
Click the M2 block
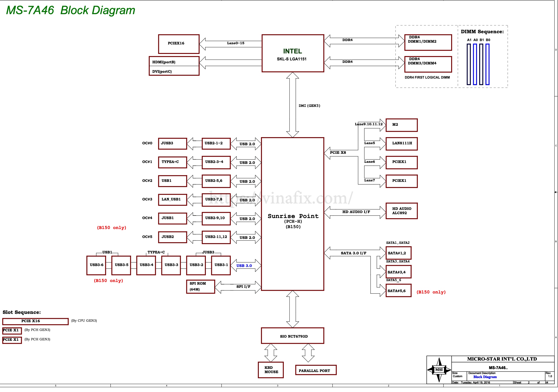pyautogui.click(x=402, y=125)
